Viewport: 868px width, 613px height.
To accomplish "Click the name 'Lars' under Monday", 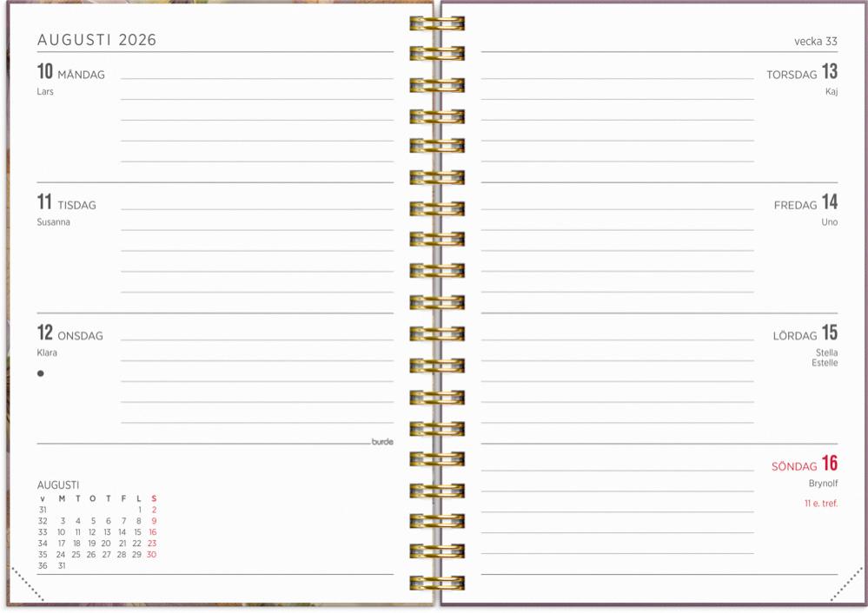I will [x=45, y=92].
